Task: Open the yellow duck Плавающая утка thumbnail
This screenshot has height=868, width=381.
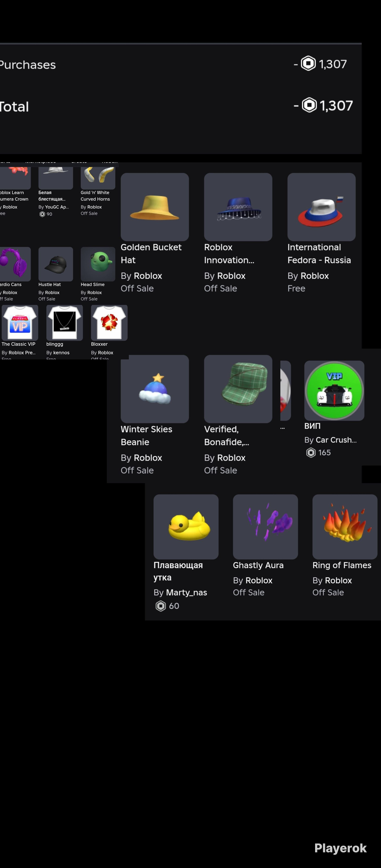Action: tap(186, 527)
